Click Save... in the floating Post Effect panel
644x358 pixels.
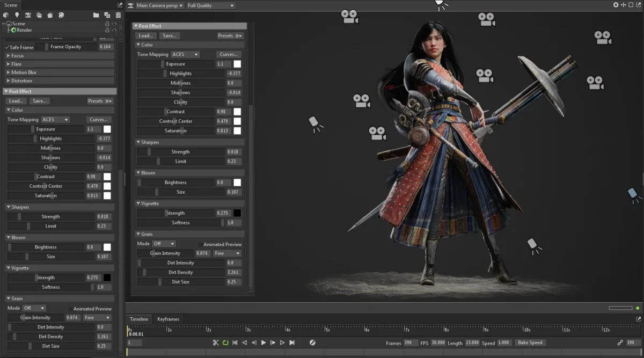click(x=169, y=36)
